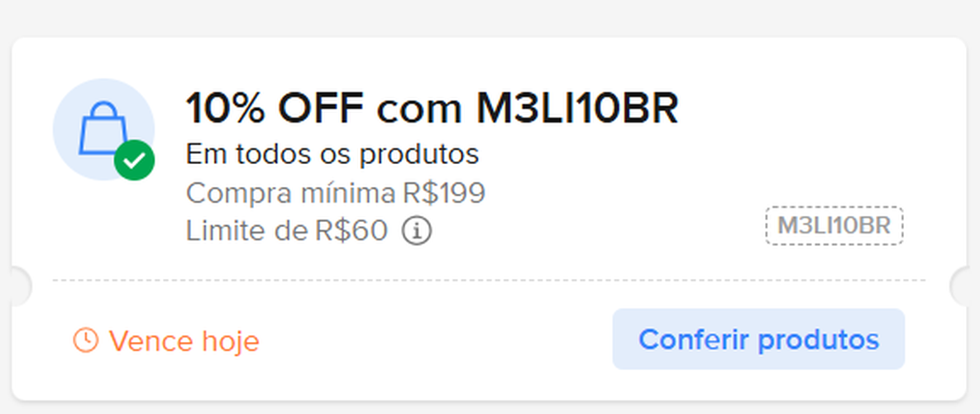
Task: Click the "Em todos os produtos" text
Action: tap(332, 154)
